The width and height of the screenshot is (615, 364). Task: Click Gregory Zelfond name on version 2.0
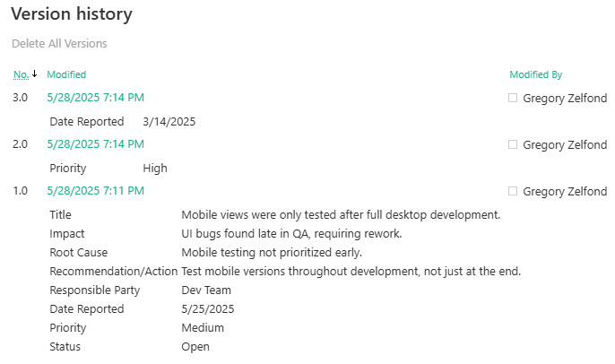point(565,144)
